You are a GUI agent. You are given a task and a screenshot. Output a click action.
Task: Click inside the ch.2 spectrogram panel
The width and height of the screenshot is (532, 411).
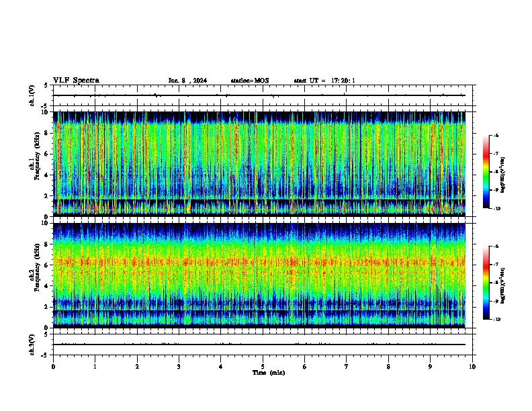click(259, 275)
